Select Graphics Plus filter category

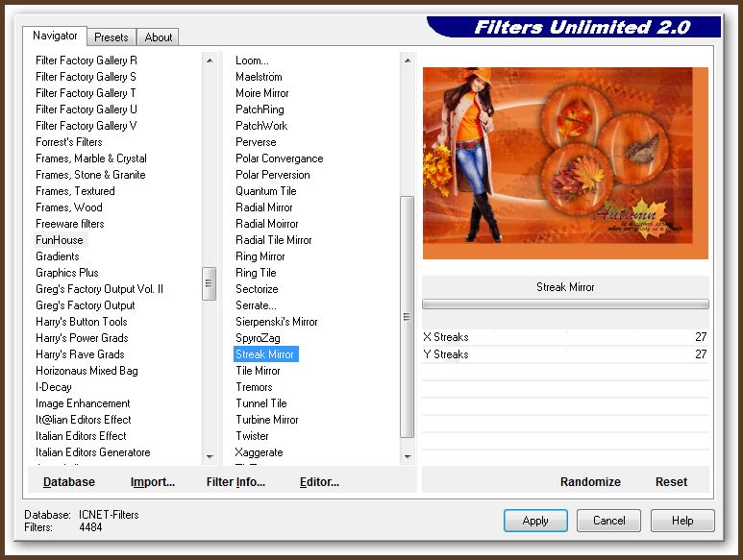point(67,273)
